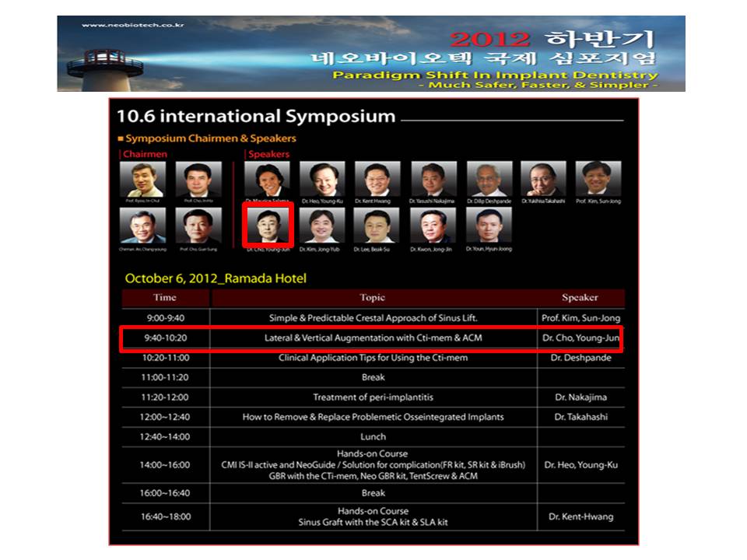The width and height of the screenshot is (747, 560).
Task: Click the "Speaker" column header
Action: (580, 298)
